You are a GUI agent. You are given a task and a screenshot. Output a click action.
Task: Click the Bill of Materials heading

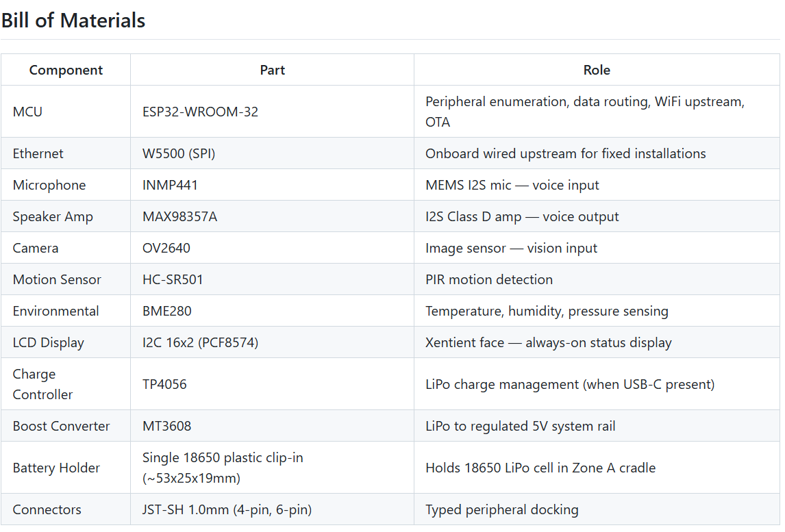[x=73, y=21]
